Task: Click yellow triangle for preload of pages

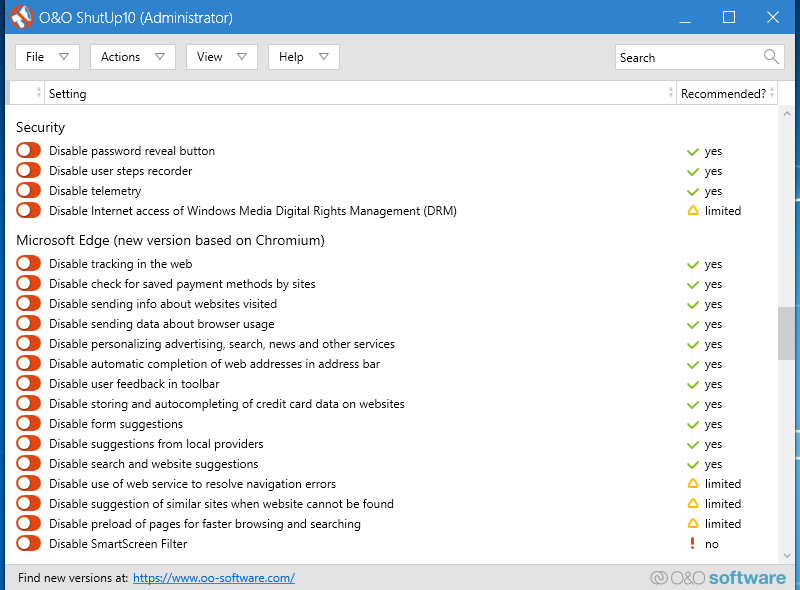Action: [693, 524]
